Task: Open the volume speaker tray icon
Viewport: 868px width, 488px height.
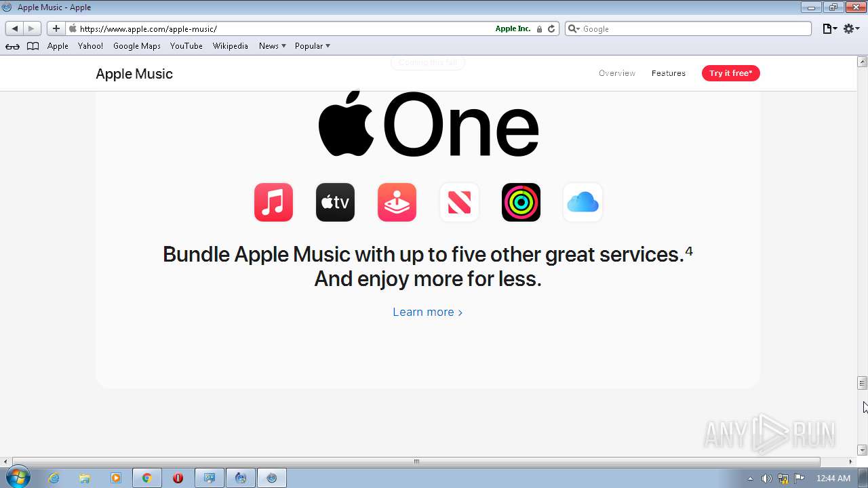Action: click(x=766, y=479)
